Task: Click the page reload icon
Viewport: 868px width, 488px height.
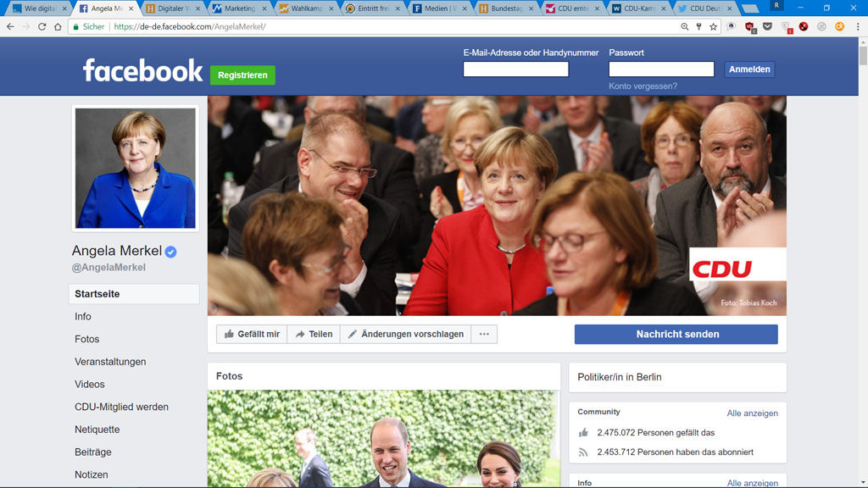Action: point(41,26)
